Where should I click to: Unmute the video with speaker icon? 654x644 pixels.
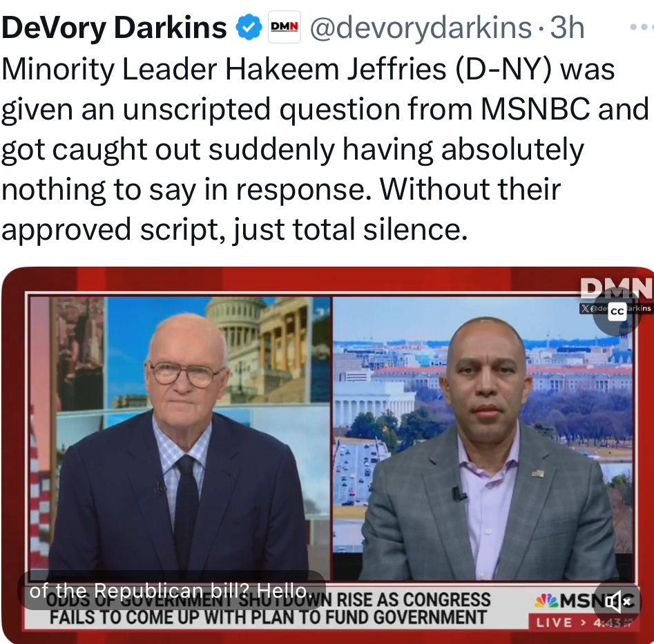(617, 601)
